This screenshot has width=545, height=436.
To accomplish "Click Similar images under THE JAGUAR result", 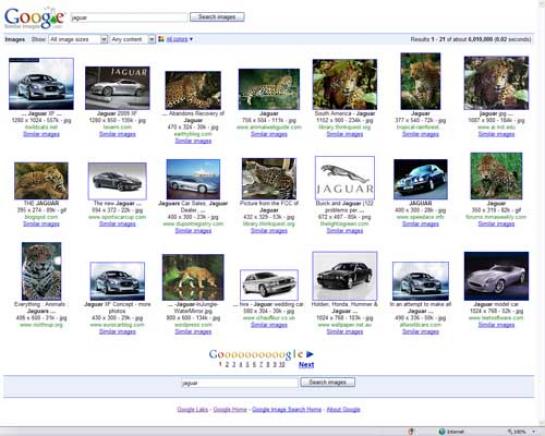I will tap(41, 224).
